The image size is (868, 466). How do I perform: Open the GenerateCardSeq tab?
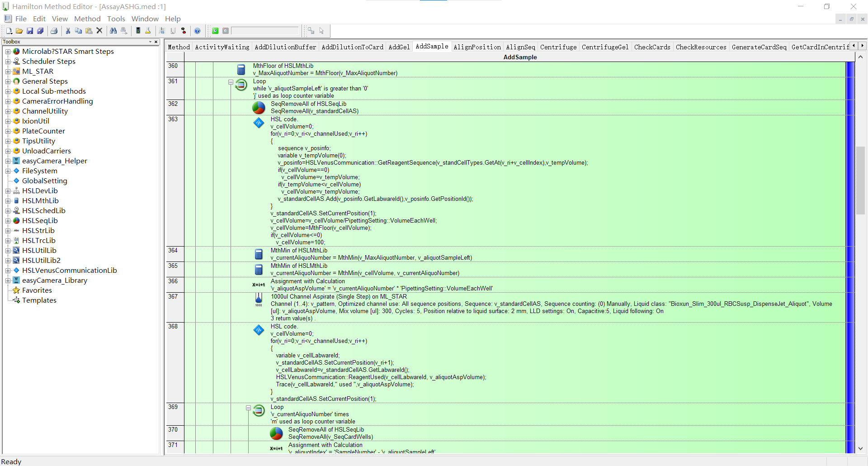[759, 47]
